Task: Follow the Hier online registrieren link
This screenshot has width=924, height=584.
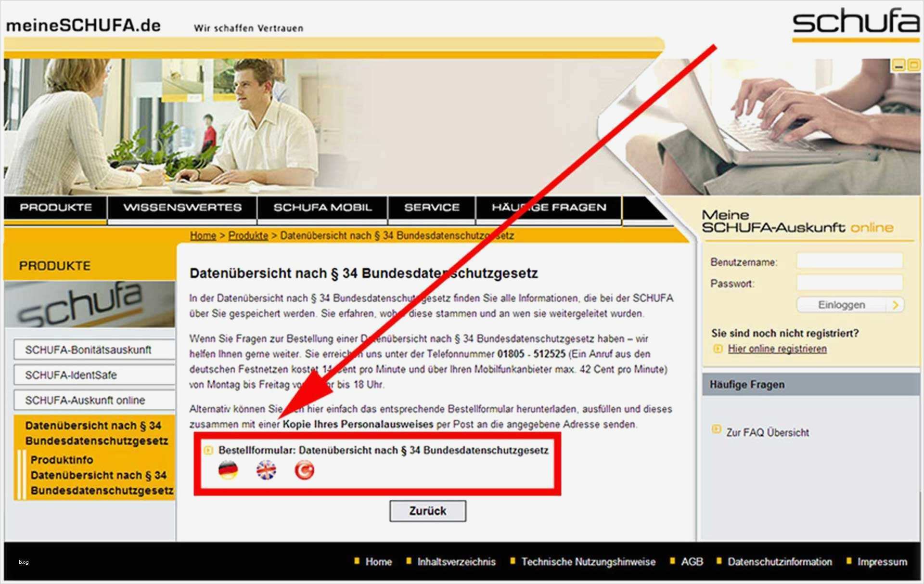Action: pos(777,349)
